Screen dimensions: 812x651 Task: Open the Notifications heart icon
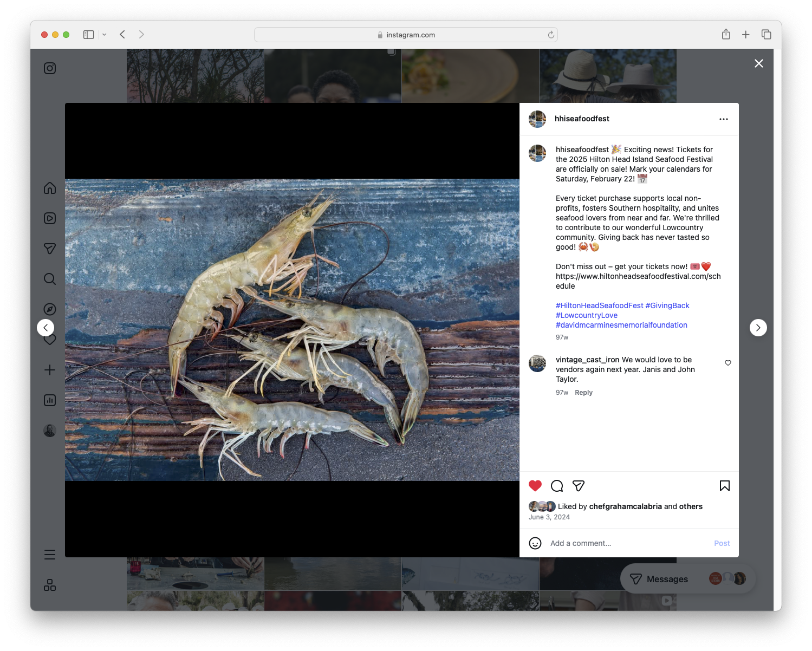(x=49, y=340)
